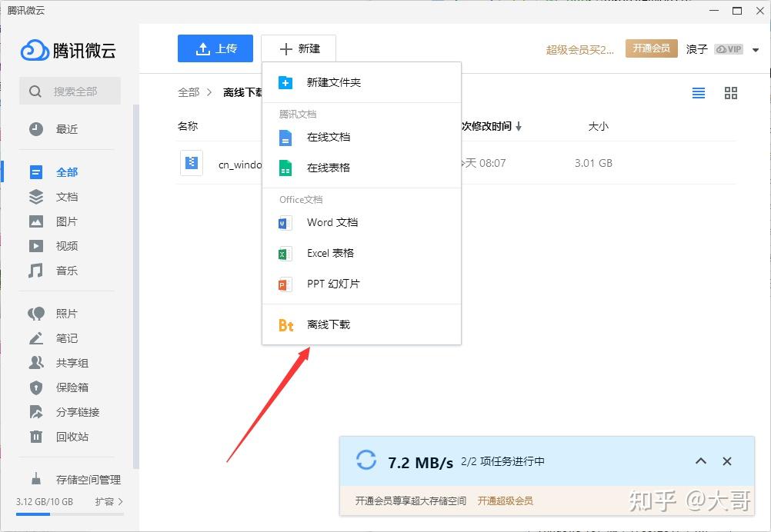Click the Excel spreadsheet icon
Screen dimensions: 771x532
tap(285, 254)
